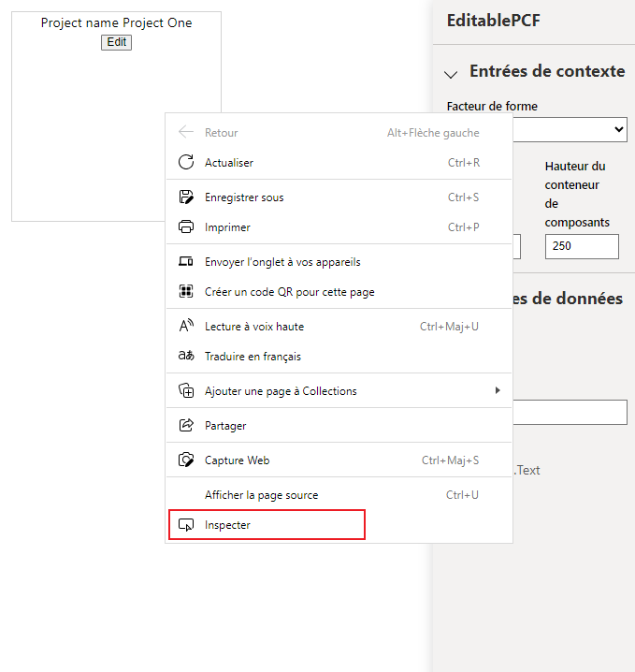Click the EditablePCF heading
This screenshot has height=672, width=635.
pyautogui.click(x=493, y=21)
